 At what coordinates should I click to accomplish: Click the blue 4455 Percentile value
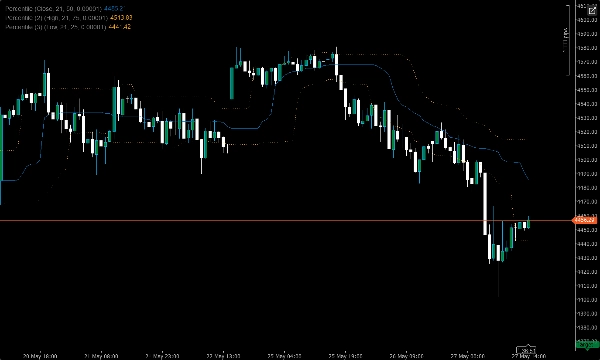point(115,8)
